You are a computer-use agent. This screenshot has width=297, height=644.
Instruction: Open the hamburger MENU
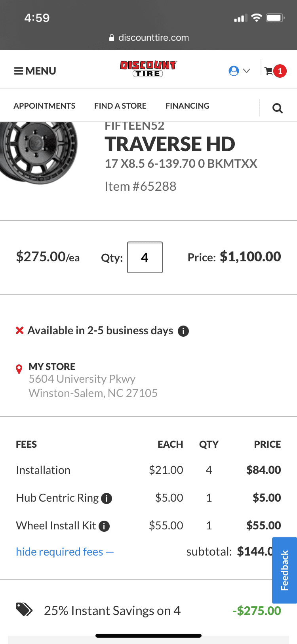35,71
